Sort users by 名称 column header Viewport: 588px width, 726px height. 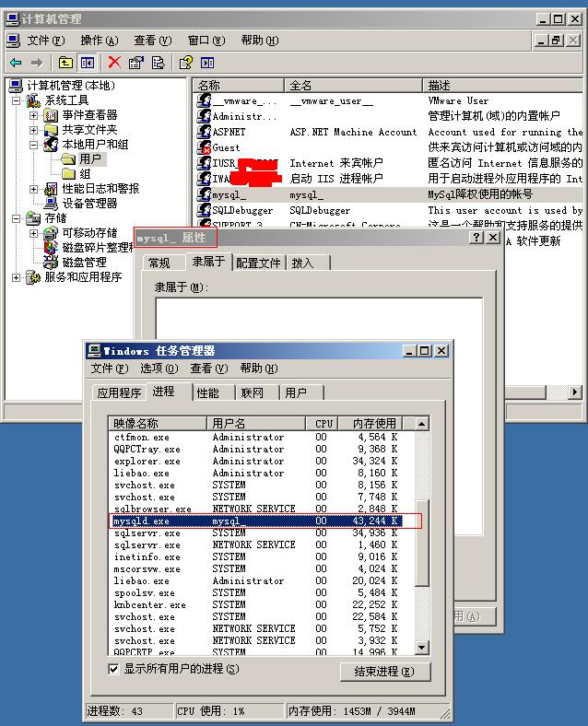(x=239, y=85)
